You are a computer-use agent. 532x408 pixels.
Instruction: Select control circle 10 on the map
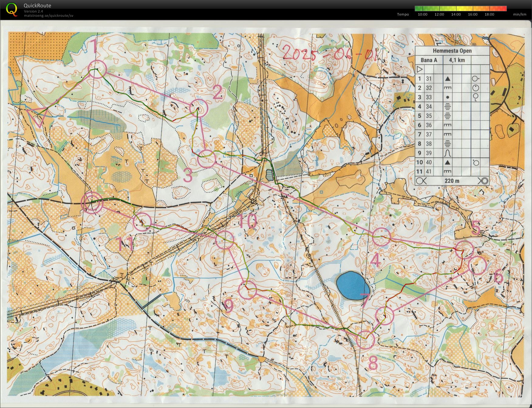pyautogui.click(x=225, y=240)
